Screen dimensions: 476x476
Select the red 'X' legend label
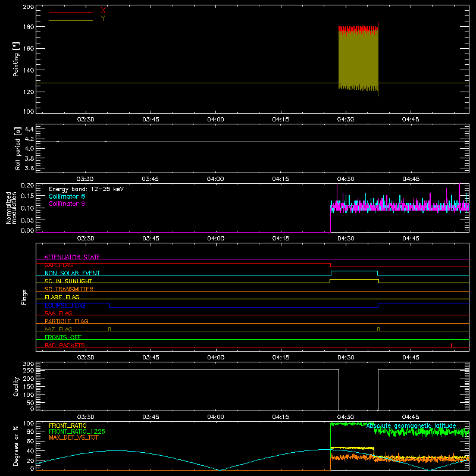[103, 11]
